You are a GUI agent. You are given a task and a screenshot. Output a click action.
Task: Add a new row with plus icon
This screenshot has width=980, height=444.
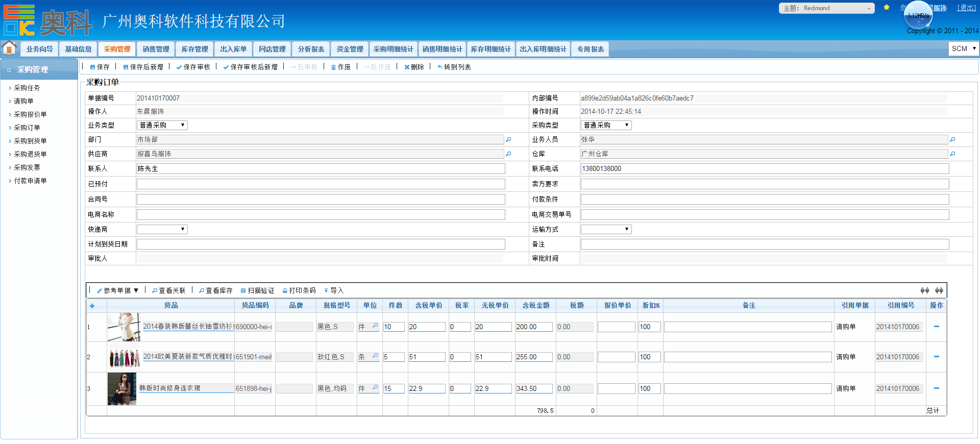pos(92,306)
